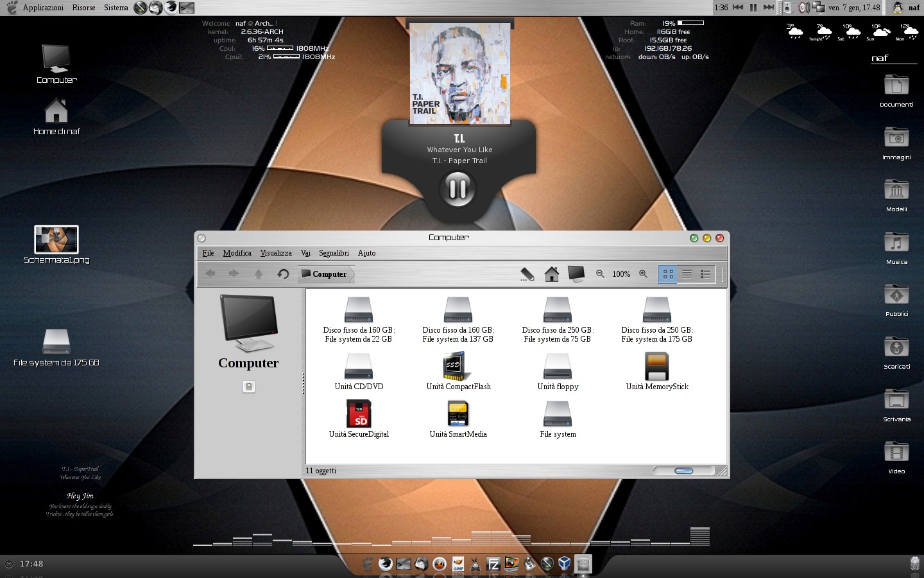The width and height of the screenshot is (924, 578).
Task: Click the T.I. Paper Trail album cover
Action: [459, 73]
